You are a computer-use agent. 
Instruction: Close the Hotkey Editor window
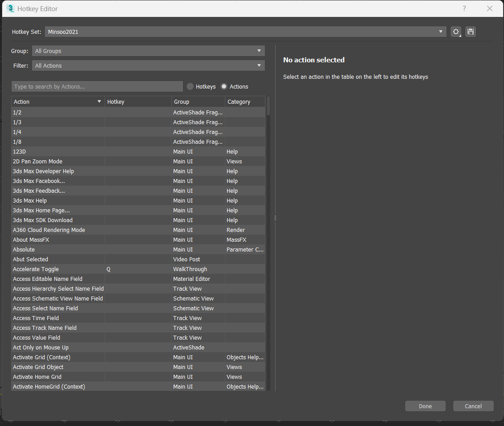pyautogui.click(x=490, y=8)
